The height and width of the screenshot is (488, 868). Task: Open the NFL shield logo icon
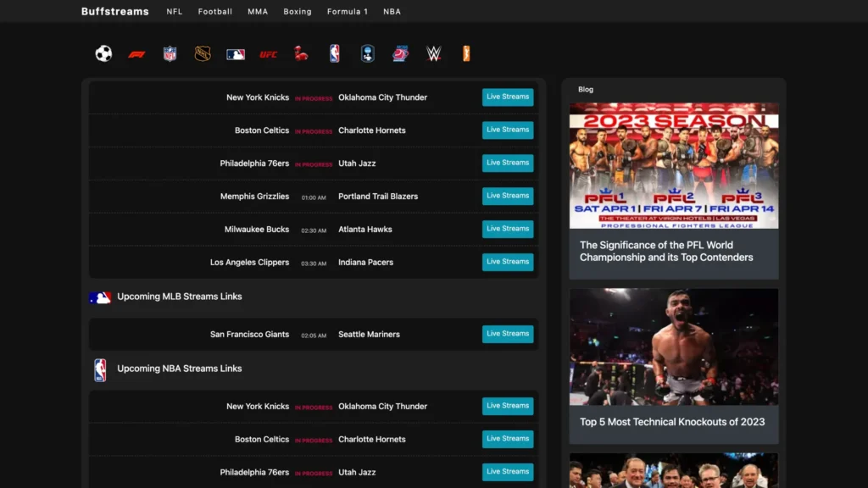coord(170,53)
